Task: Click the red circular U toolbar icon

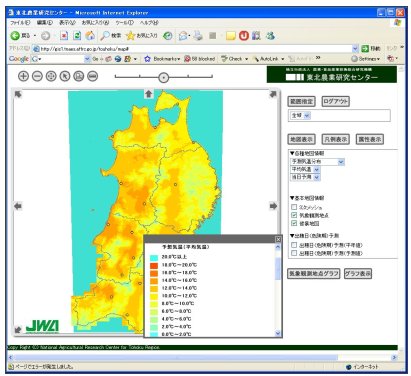Action: point(244,36)
